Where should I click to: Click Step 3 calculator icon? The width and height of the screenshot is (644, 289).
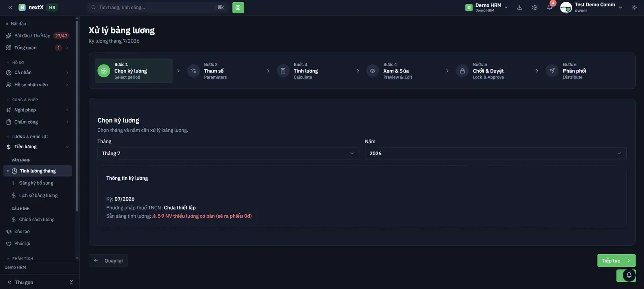click(x=283, y=71)
